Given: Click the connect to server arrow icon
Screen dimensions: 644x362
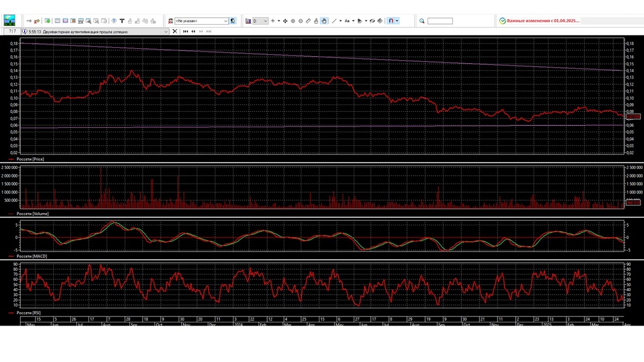Looking at the screenshot, I should pyautogui.click(x=29, y=21).
